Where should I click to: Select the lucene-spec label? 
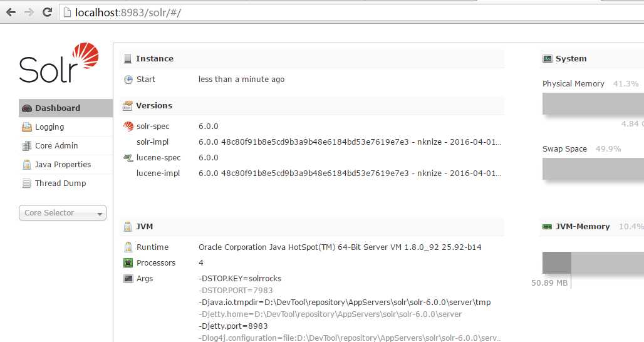click(158, 158)
